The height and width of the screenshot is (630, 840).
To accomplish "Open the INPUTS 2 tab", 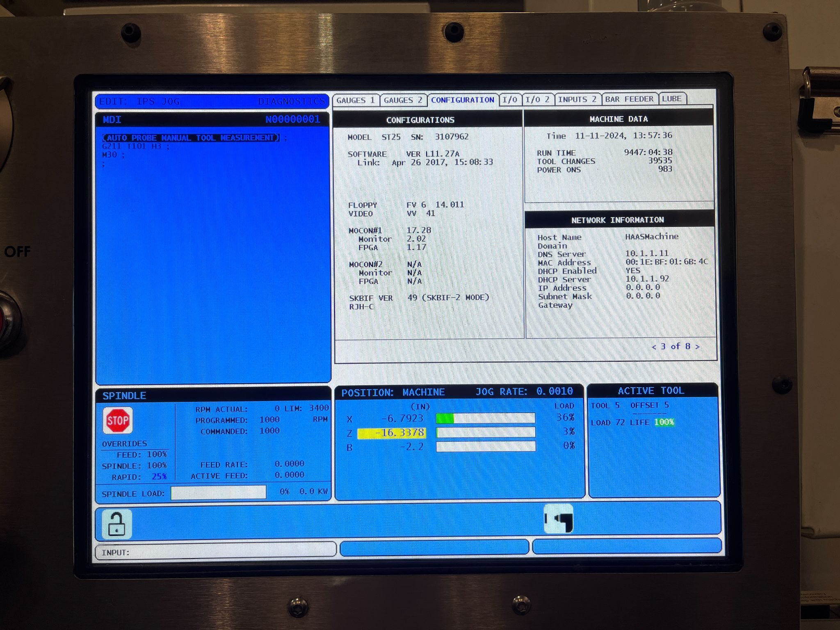I will (x=577, y=99).
